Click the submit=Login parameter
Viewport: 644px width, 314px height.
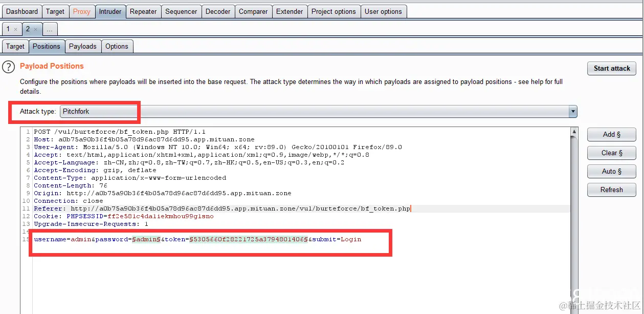point(337,239)
